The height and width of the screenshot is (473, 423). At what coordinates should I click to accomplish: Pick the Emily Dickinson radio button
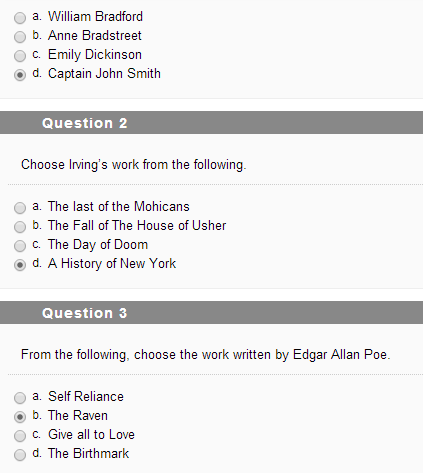click(20, 56)
